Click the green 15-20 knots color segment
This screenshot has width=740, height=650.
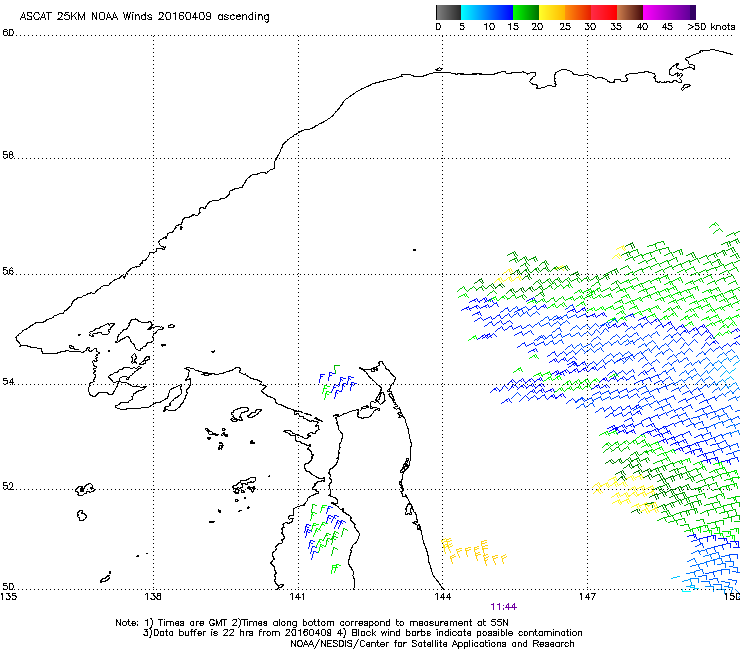526,12
